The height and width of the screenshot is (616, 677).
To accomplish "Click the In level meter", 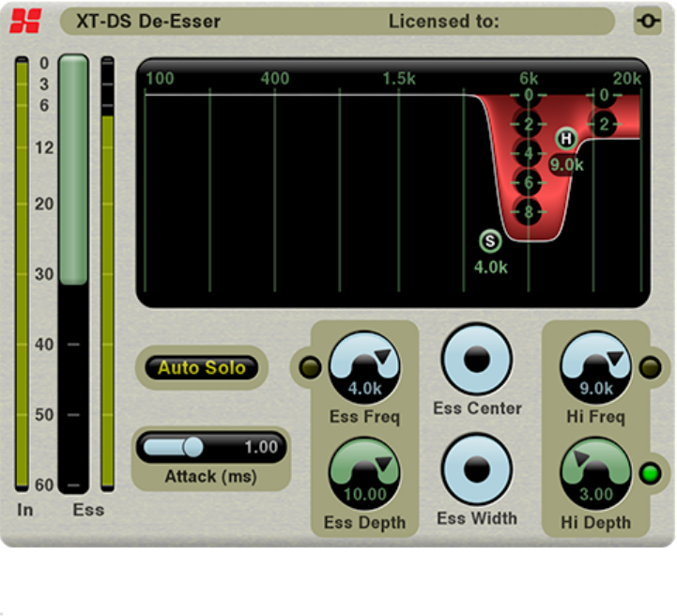I will [x=22, y=274].
